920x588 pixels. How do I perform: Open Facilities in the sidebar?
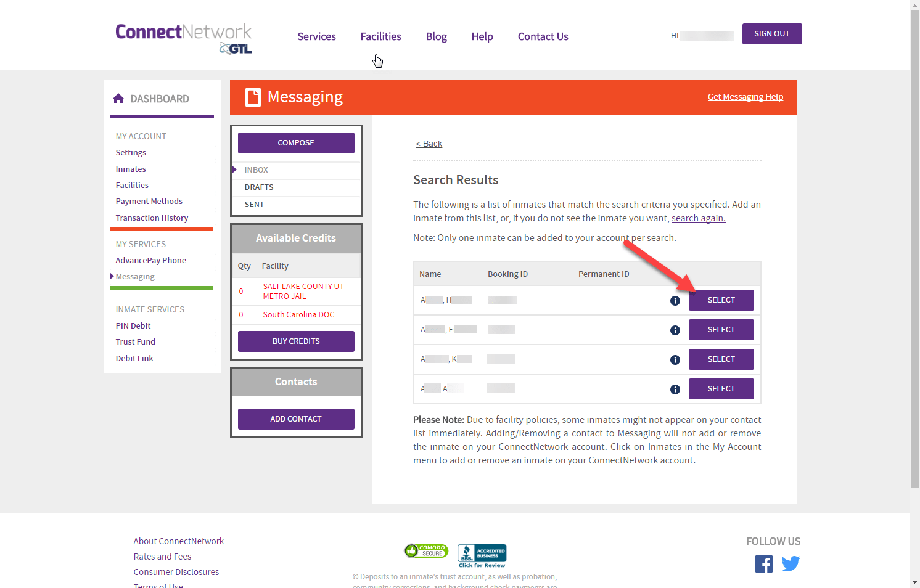point(132,186)
